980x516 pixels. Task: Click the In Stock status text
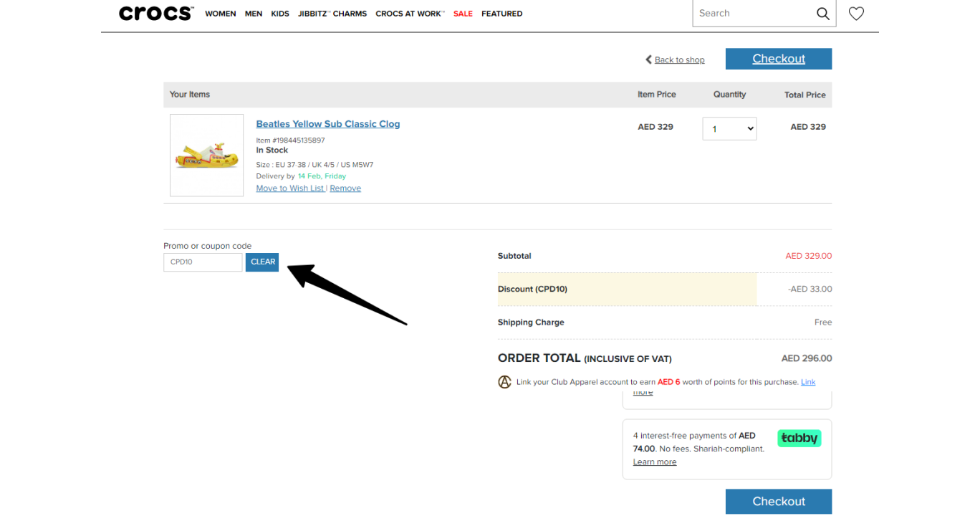[272, 150]
